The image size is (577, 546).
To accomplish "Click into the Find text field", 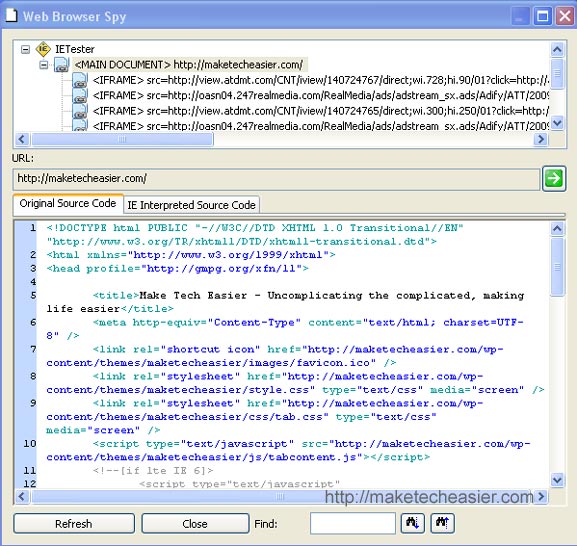I will coord(353,523).
